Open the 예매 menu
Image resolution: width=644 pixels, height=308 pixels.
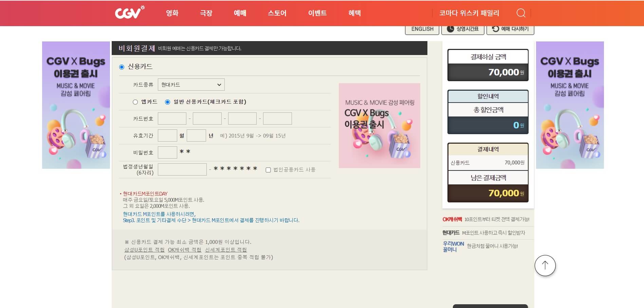240,13
